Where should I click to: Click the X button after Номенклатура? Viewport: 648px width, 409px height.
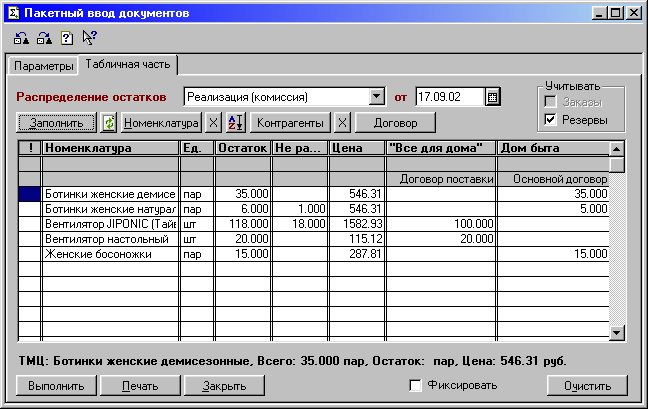(212, 123)
